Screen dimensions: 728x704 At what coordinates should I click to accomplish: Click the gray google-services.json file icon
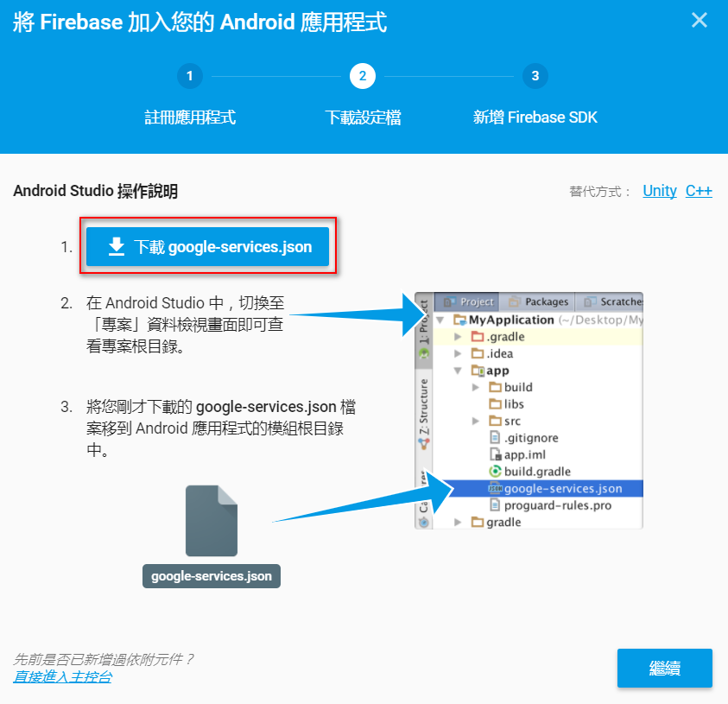coord(212,521)
